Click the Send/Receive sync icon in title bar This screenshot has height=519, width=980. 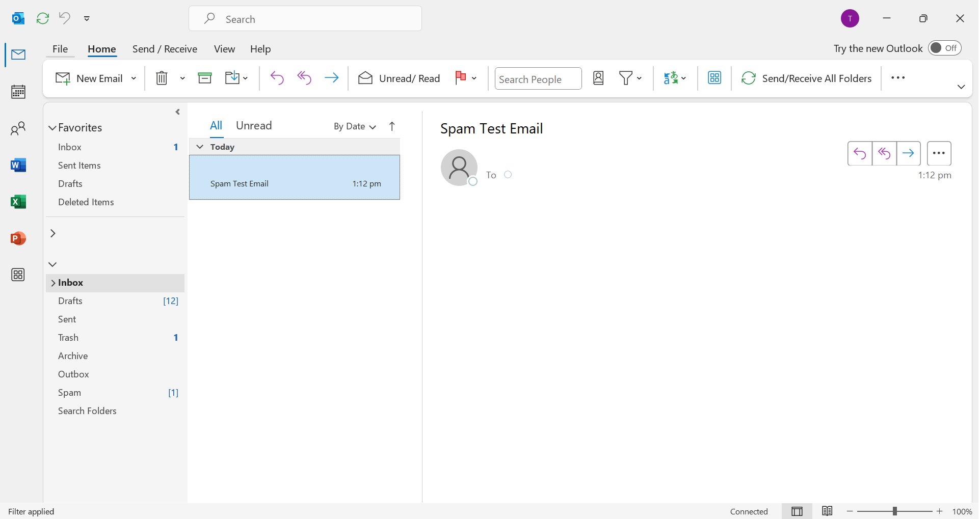(43, 18)
